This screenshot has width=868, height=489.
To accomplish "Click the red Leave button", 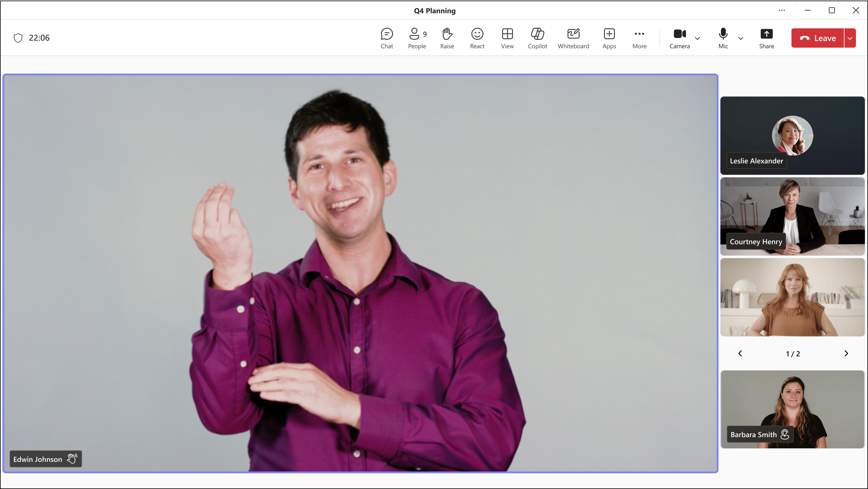I will tap(817, 38).
